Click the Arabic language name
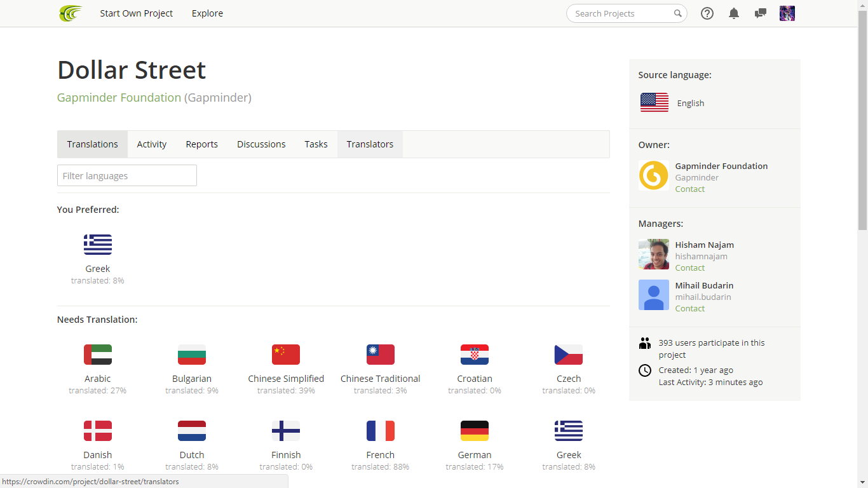Viewport: 868px width, 488px height. pos(98,379)
